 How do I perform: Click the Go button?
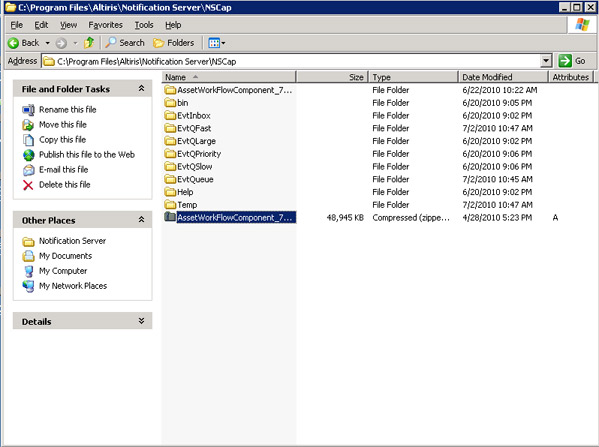point(572,61)
